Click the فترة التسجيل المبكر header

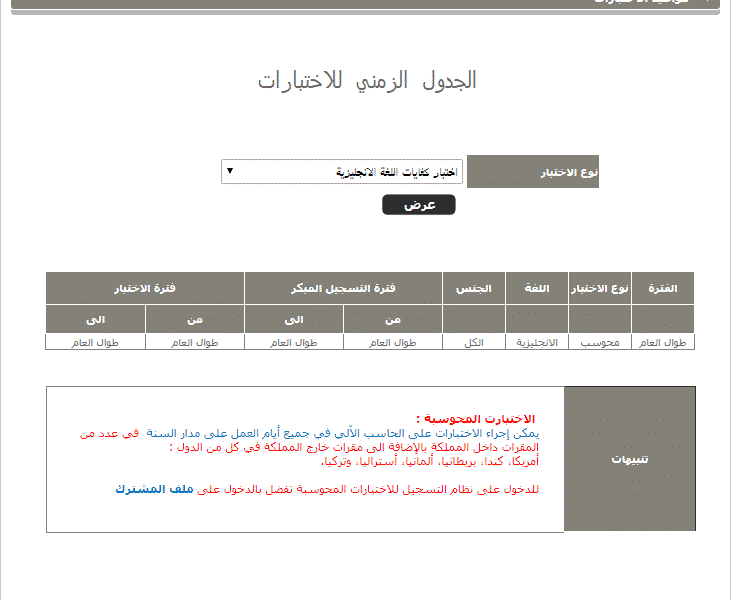point(343,288)
